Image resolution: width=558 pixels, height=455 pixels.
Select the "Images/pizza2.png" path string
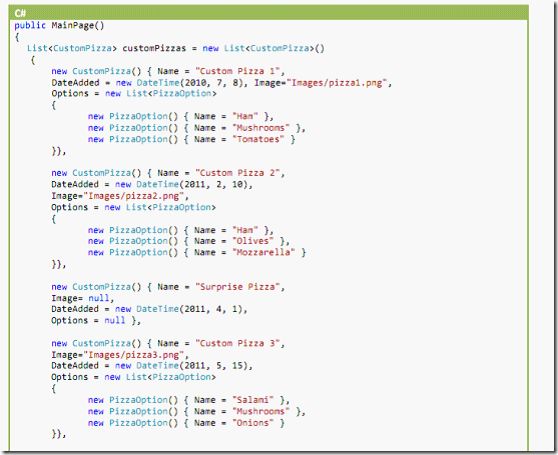(x=133, y=196)
